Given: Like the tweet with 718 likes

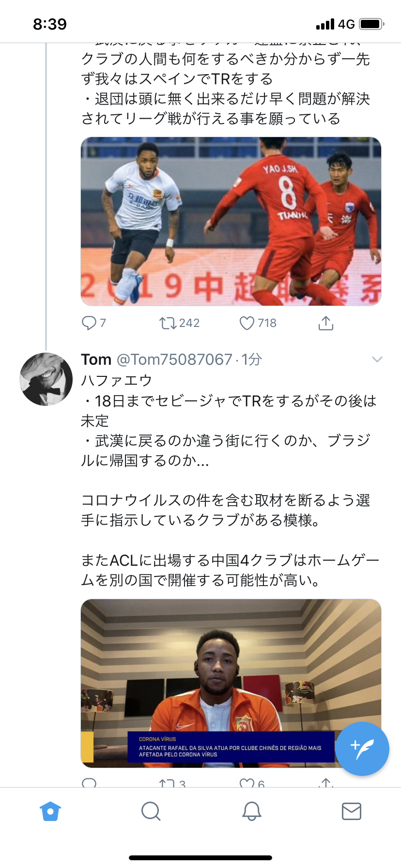Looking at the screenshot, I should point(247,323).
